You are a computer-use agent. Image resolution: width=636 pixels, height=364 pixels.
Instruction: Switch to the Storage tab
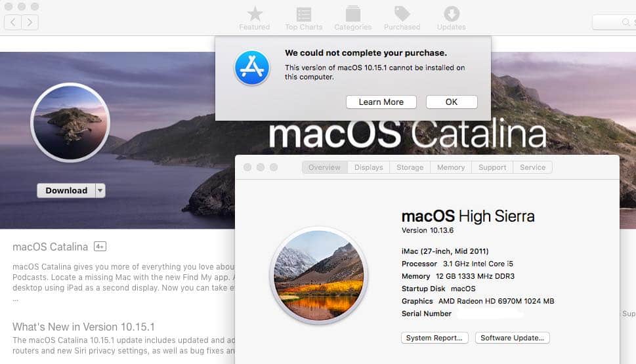410,167
